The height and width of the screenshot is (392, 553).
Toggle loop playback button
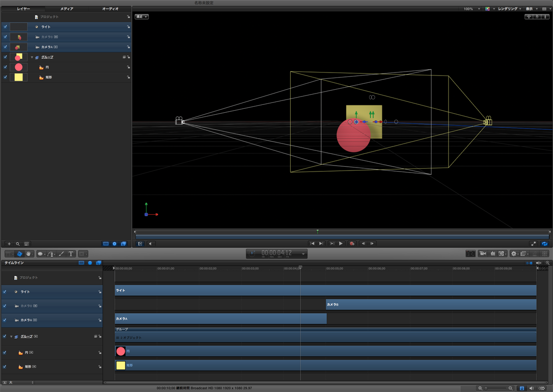click(x=544, y=244)
